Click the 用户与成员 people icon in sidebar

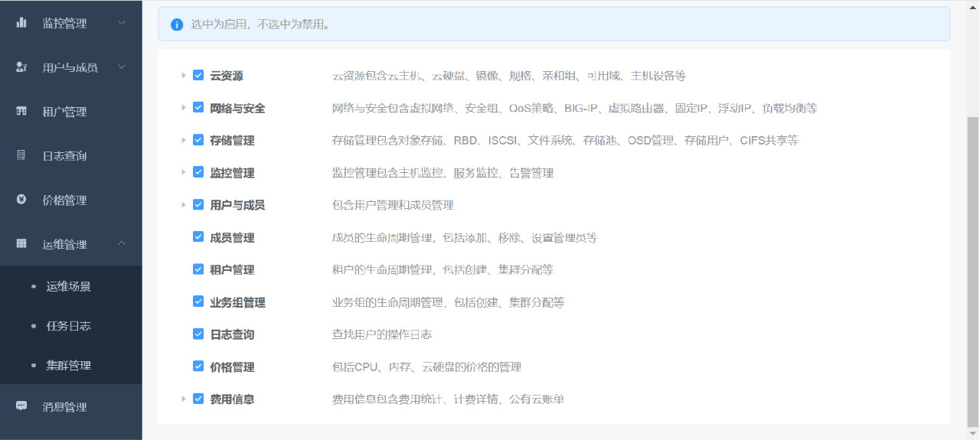click(21, 67)
